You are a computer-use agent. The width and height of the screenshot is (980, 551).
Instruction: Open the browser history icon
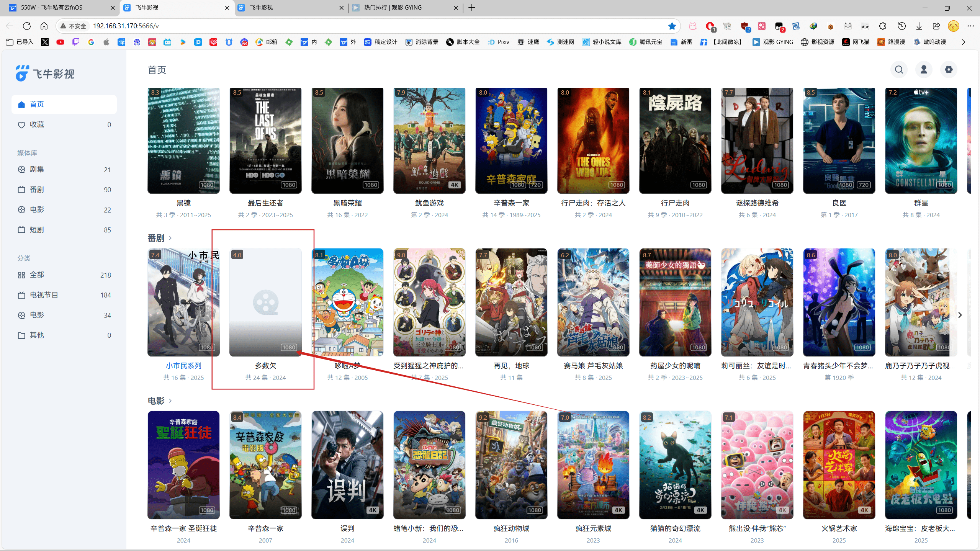902,26
